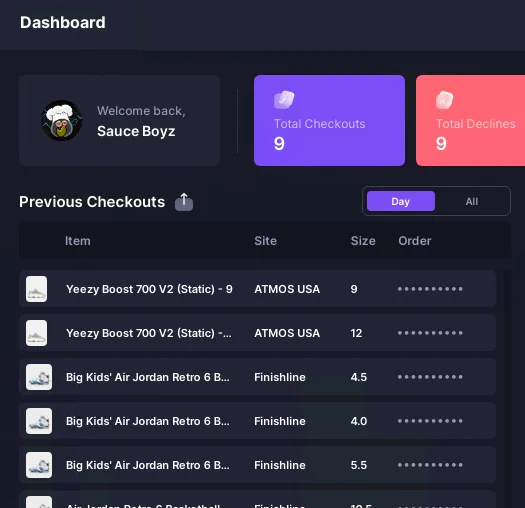The image size is (525, 508).
Task: Reveal hidden order number for size 12 Yeezy
Action: point(430,333)
